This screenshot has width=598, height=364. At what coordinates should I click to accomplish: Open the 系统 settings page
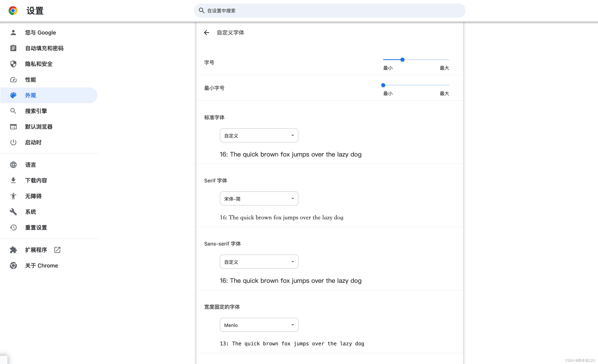click(49, 212)
